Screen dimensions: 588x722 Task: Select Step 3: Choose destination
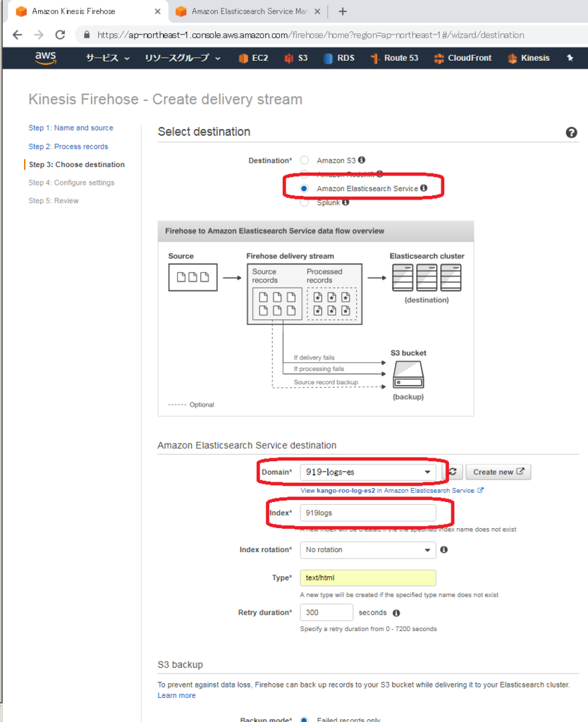[x=76, y=164]
